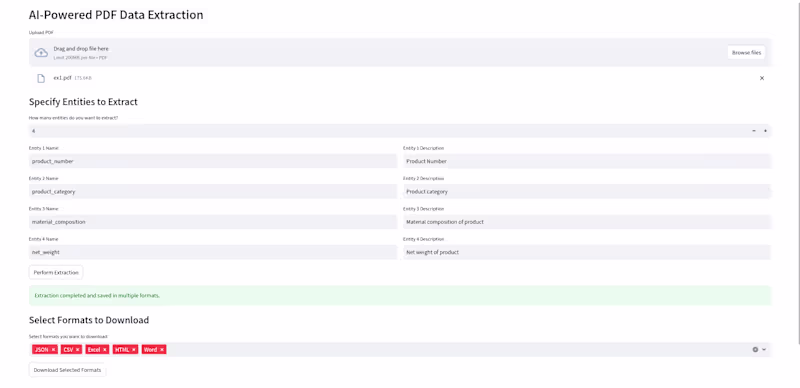Expand the formats multiselect dropdown arrow

click(x=764, y=350)
